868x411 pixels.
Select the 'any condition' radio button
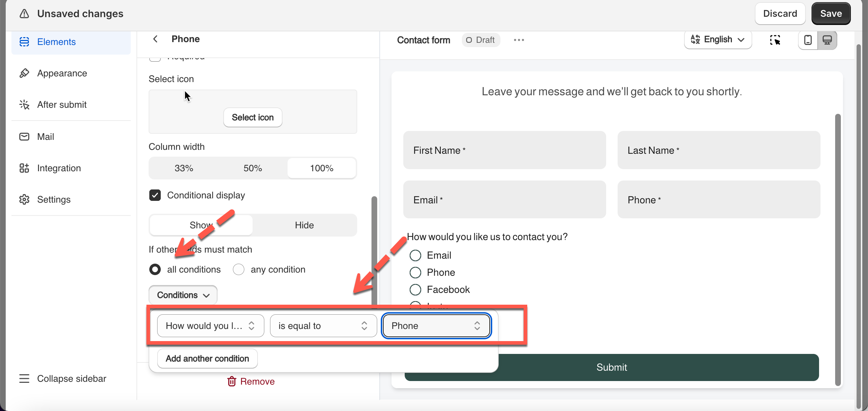(x=239, y=269)
